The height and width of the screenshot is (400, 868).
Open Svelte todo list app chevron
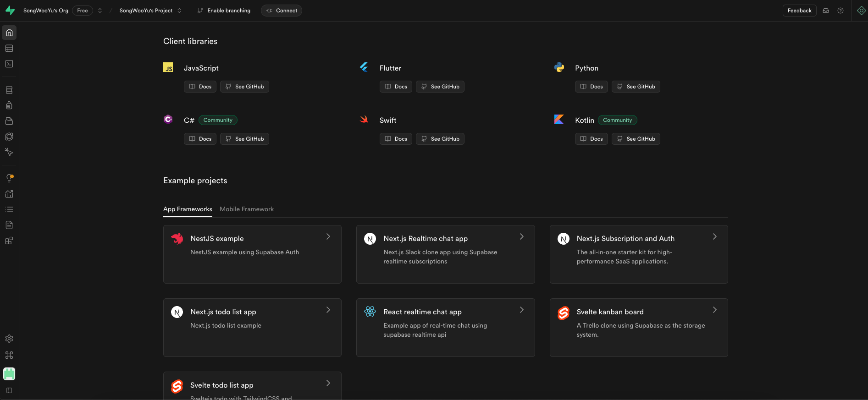click(x=328, y=383)
